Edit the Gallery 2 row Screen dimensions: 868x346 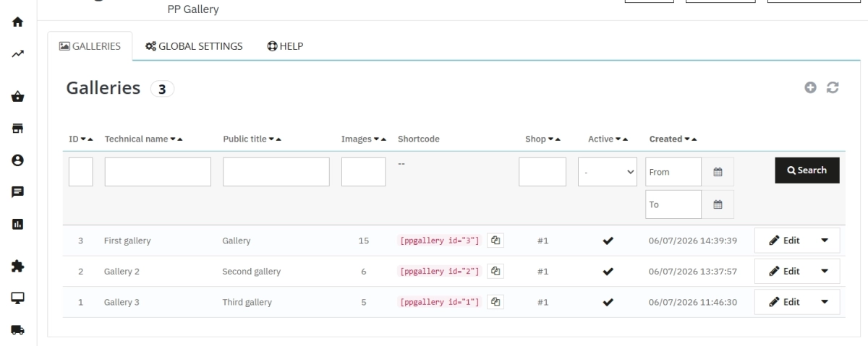tap(783, 272)
